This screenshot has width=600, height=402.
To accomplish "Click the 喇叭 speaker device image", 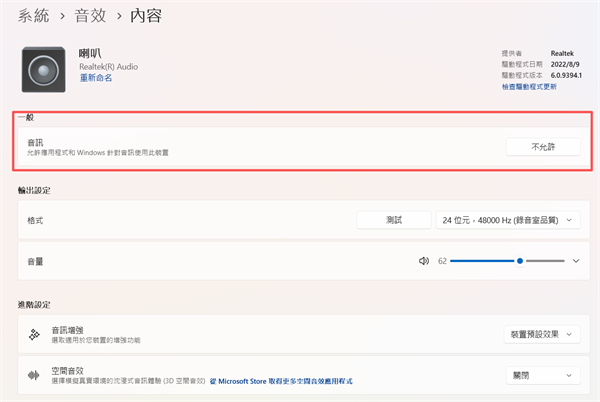I will point(46,69).
